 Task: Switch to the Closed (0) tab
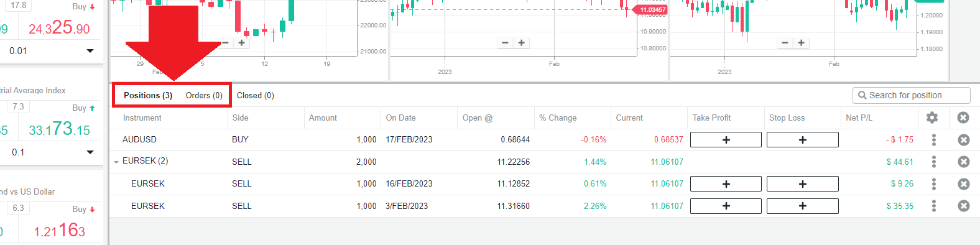pos(255,95)
